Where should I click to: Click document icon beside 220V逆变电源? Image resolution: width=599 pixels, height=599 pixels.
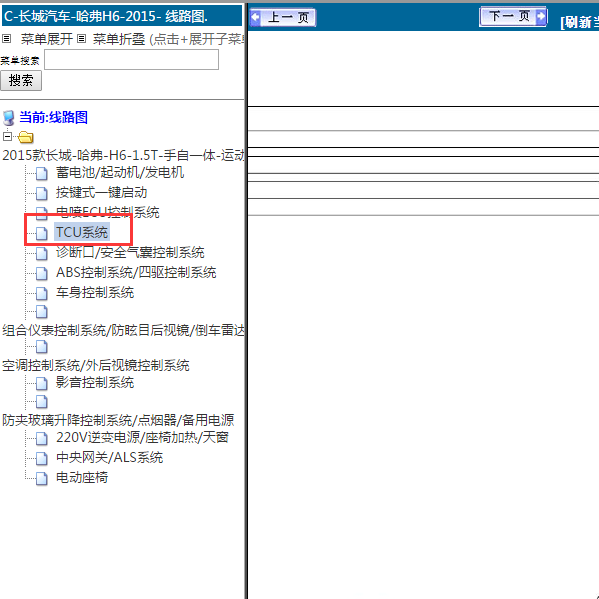(x=42, y=439)
